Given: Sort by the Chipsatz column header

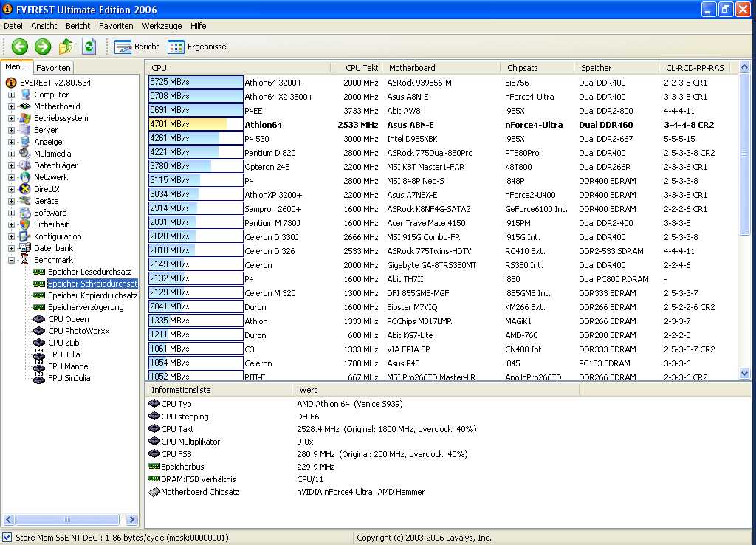Looking at the screenshot, I should (x=537, y=68).
